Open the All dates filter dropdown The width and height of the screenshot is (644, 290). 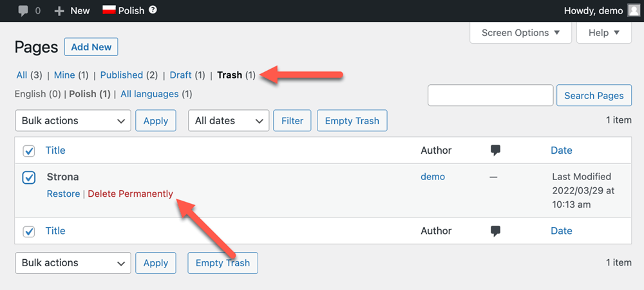tap(229, 121)
